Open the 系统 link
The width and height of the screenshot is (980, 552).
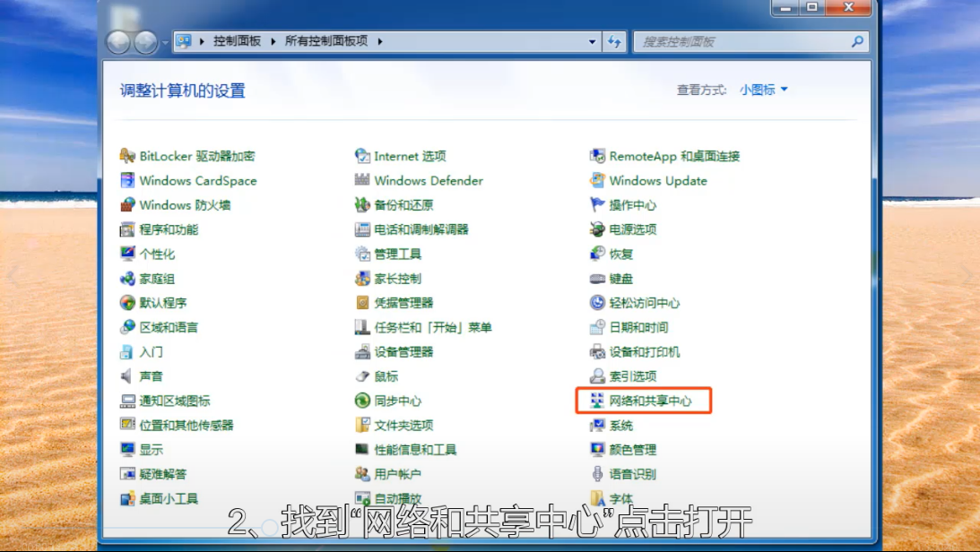[x=621, y=426]
